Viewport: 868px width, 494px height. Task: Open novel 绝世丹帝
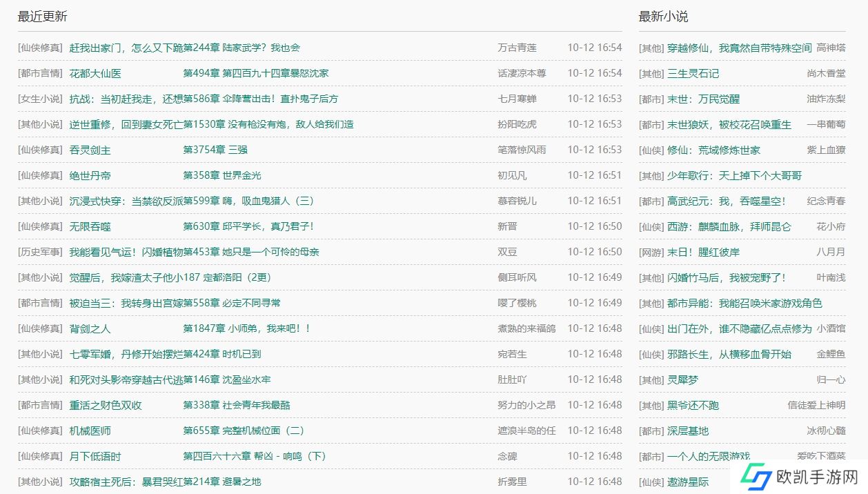point(90,175)
